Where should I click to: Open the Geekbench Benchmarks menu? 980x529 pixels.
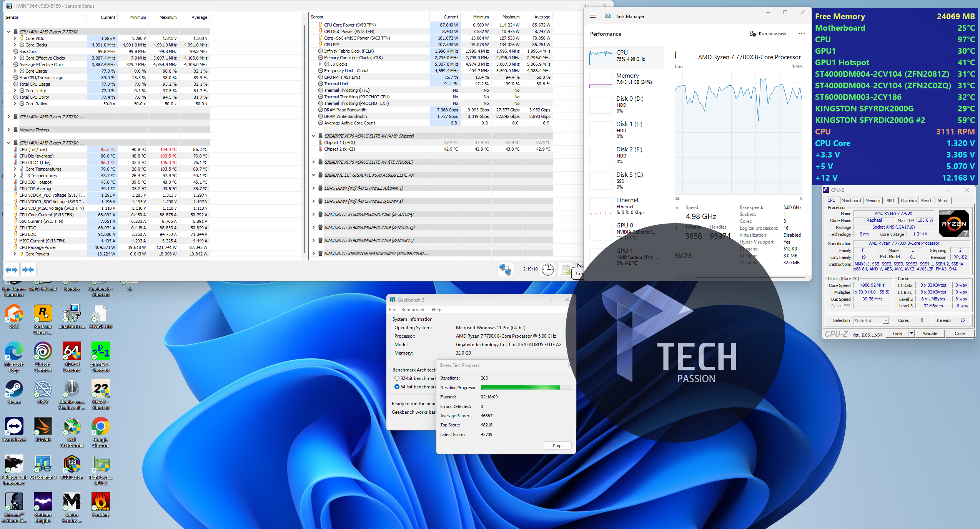tap(413, 310)
